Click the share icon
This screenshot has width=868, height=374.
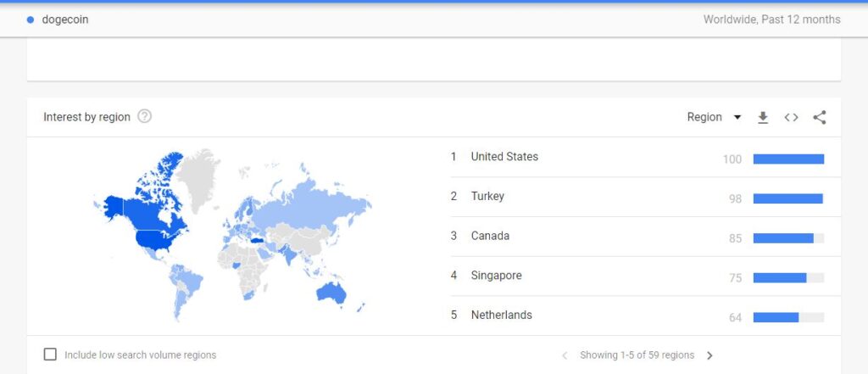tap(820, 118)
